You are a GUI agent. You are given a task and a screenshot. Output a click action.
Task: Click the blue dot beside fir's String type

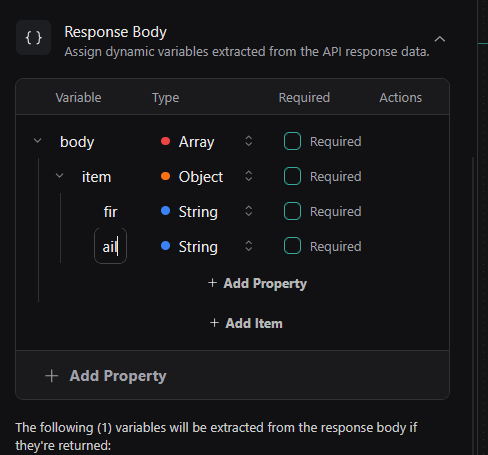pos(165,211)
